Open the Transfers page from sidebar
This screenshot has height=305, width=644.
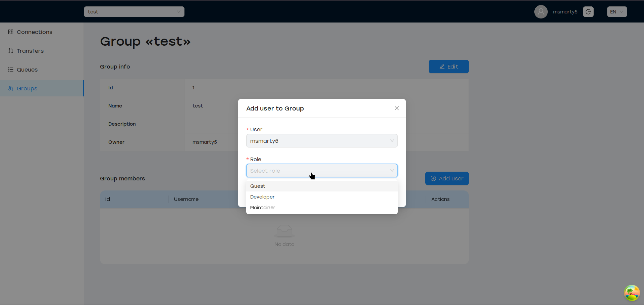coord(30,51)
